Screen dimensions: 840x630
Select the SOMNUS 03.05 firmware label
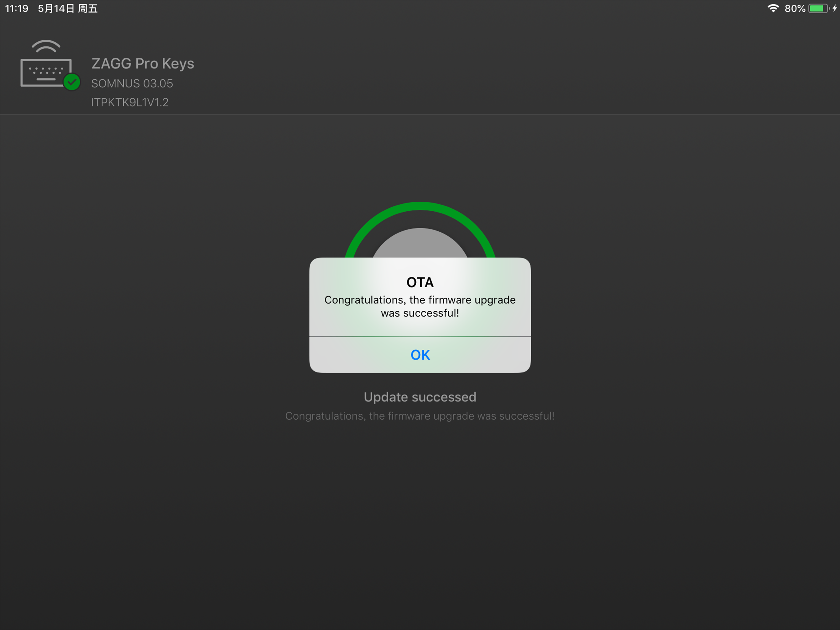pyautogui.click(x=132, y=83)
